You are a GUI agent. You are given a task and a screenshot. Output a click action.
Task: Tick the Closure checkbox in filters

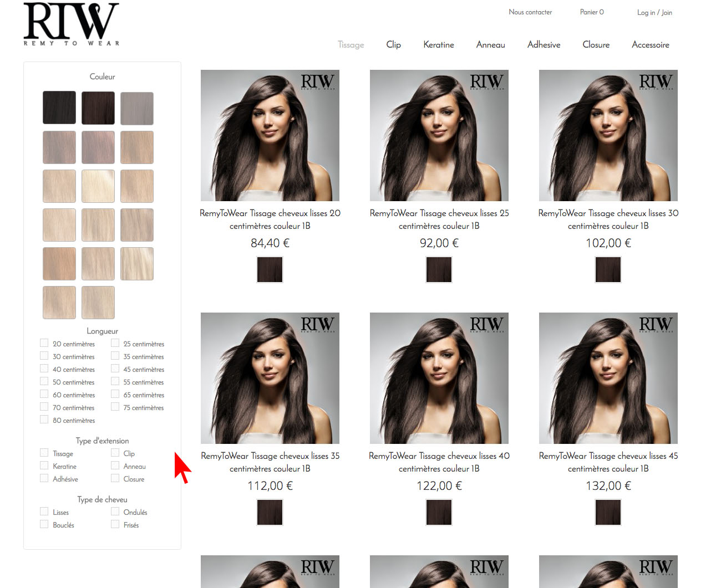click(x=115, y=478)
